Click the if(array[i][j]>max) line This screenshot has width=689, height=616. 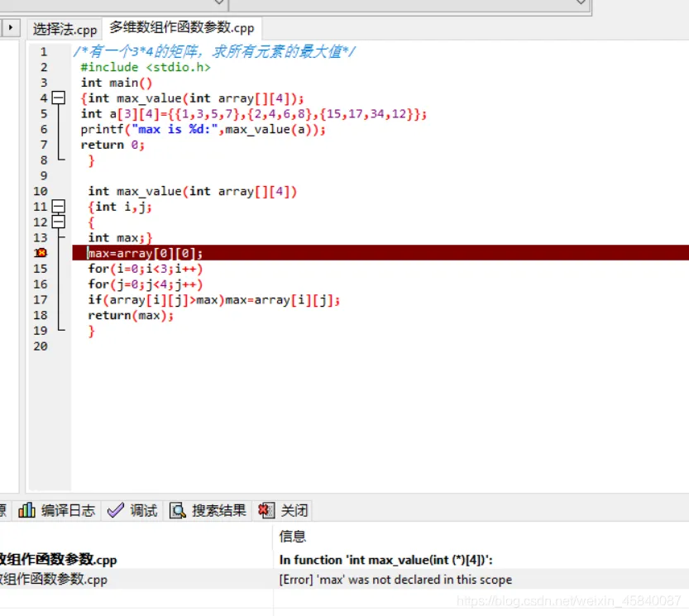point(213,299)
